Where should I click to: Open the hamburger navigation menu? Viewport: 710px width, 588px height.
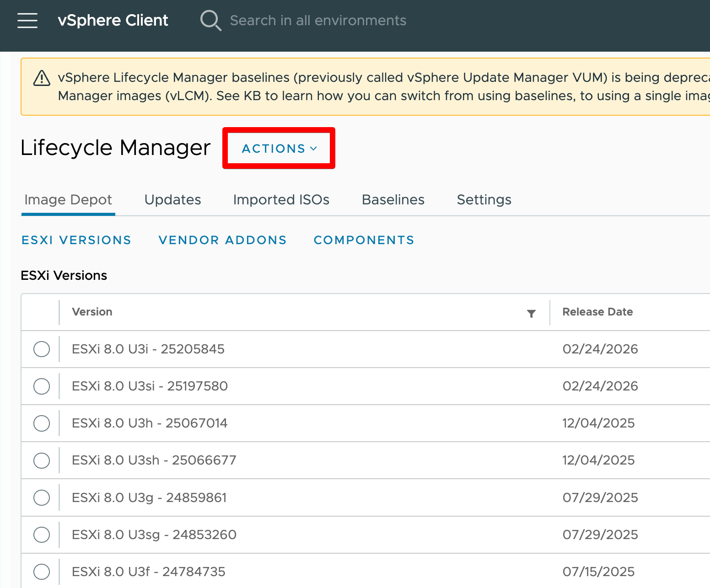(x=27, y=21)
